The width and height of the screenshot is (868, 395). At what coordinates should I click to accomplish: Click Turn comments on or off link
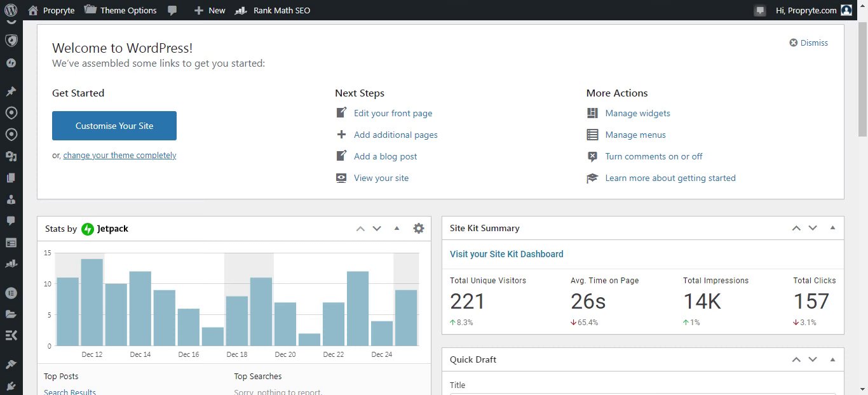654,156
